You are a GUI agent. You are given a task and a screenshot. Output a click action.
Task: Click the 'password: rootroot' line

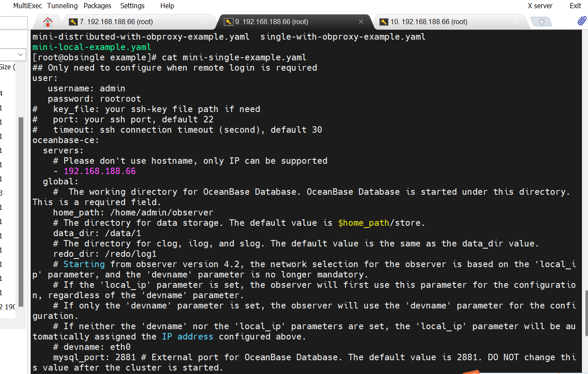click(94, 99)
